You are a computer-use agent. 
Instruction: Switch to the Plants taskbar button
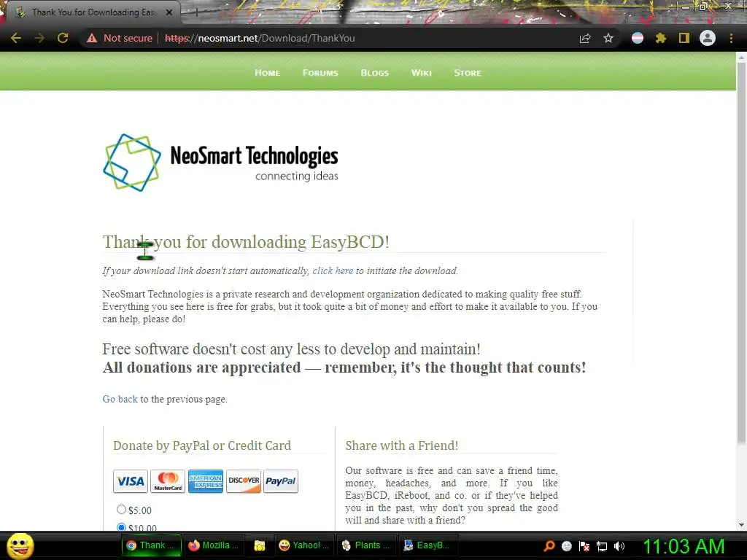pyautogui.click(x=366, y=545)
